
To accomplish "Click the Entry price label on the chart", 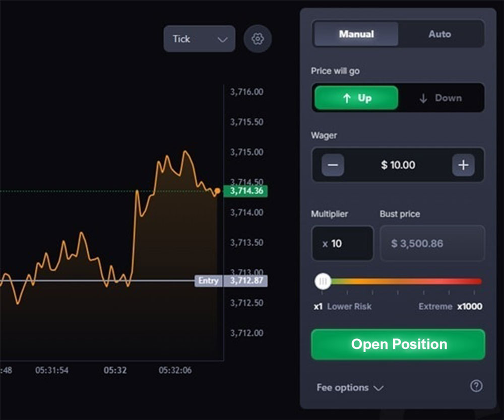I will click(208, 281).
